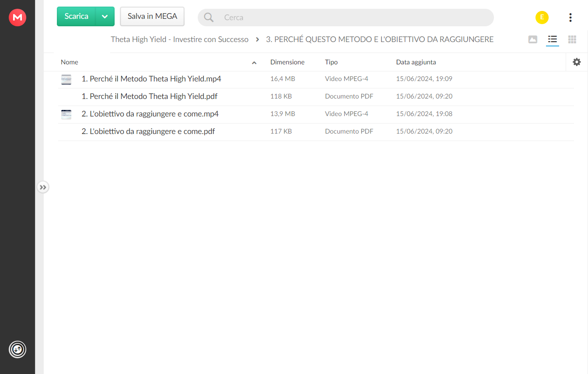Click date 15/06/2024, 19:08
This screenshot has height=374, width=588.
tap(424, 114)
